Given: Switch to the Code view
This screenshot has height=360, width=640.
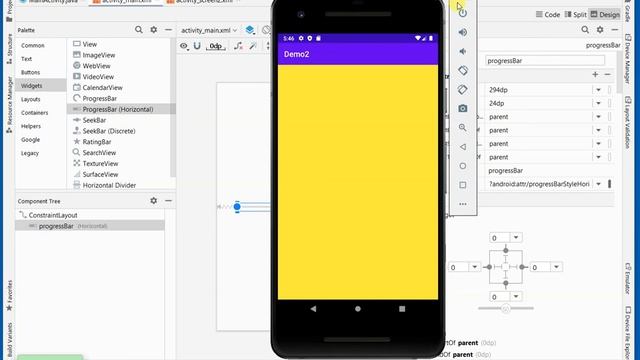Looking at the screenshot, I should [548, 14].
